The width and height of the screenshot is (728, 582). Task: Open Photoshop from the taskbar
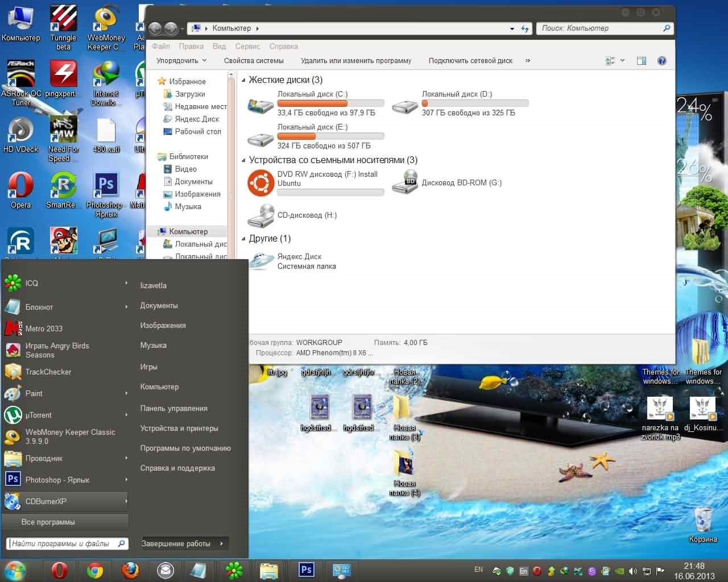pos(306,569)
